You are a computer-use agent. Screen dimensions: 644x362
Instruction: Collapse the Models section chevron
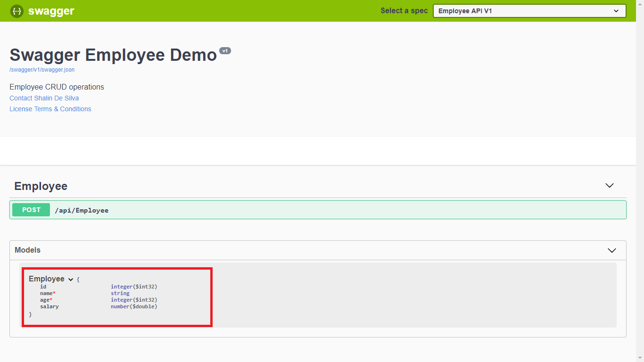click(x=611, y=250)
